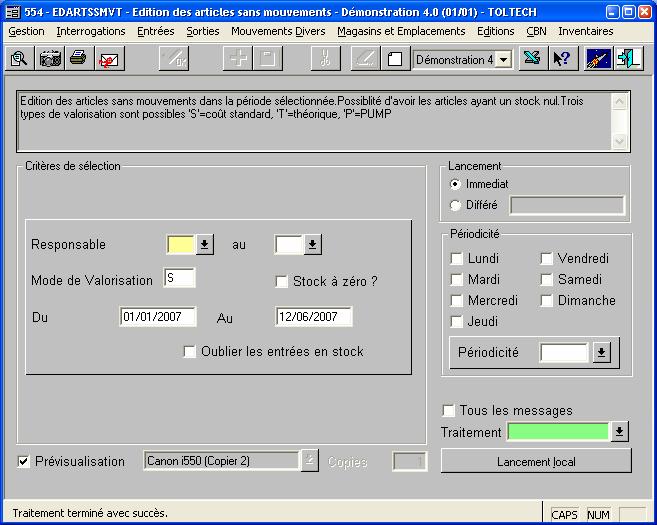Check 'Oublier les entrées en stock'
657x525 pixels.
(x=190, y=352)
